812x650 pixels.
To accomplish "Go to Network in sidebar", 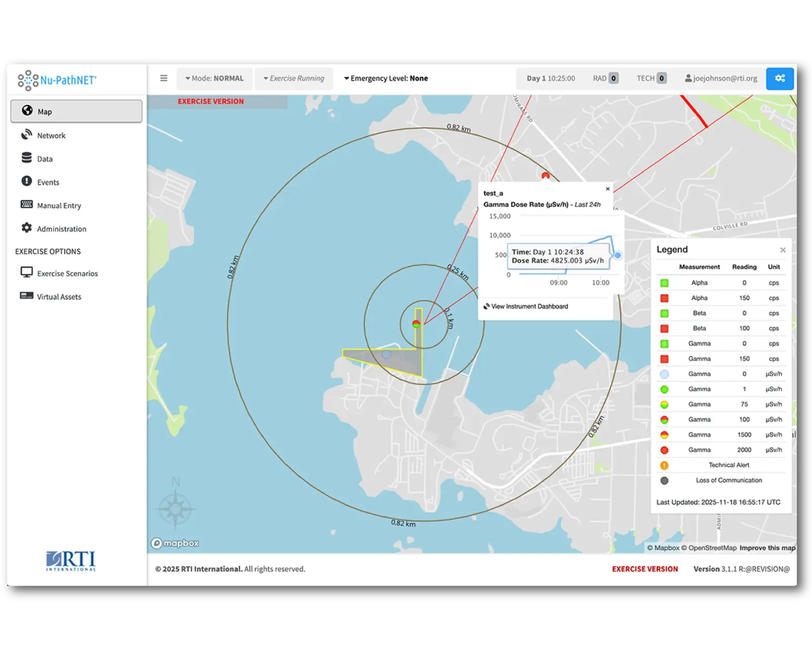I will pos(76,135).
